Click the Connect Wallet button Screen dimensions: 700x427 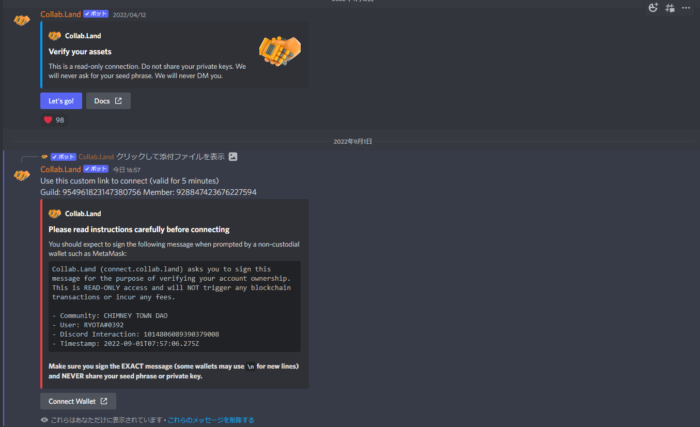pos(78,401)
